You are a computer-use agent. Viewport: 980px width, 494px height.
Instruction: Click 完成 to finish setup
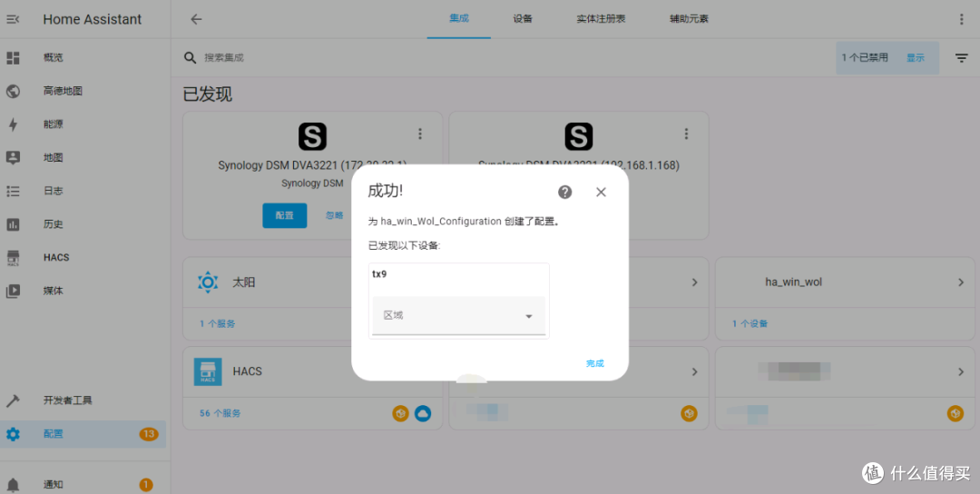pos(595,363)
